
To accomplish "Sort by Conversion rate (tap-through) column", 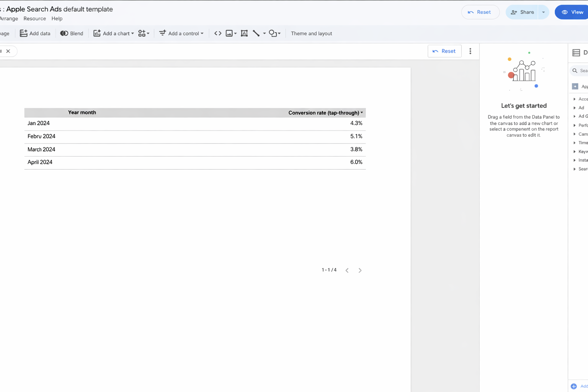I will (x=323, y=113).
